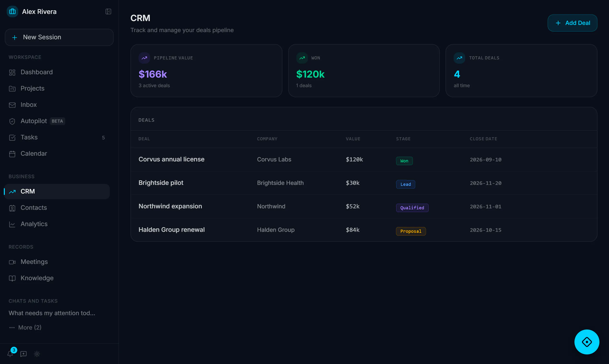
Task: Click the Proposal stage badge
Action: 410,231
